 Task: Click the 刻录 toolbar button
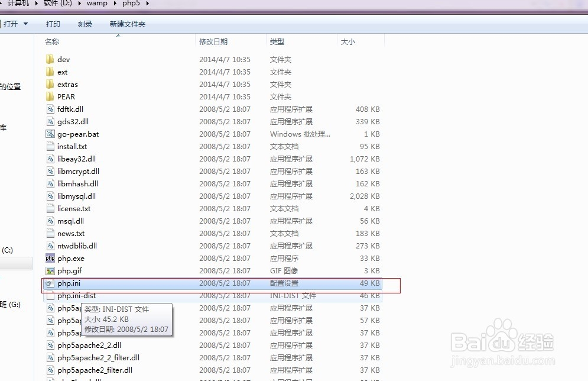coord(84,24)
